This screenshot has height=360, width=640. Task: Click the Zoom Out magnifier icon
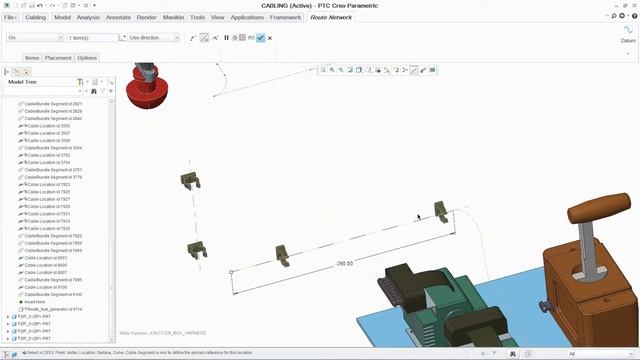(341, 70)
